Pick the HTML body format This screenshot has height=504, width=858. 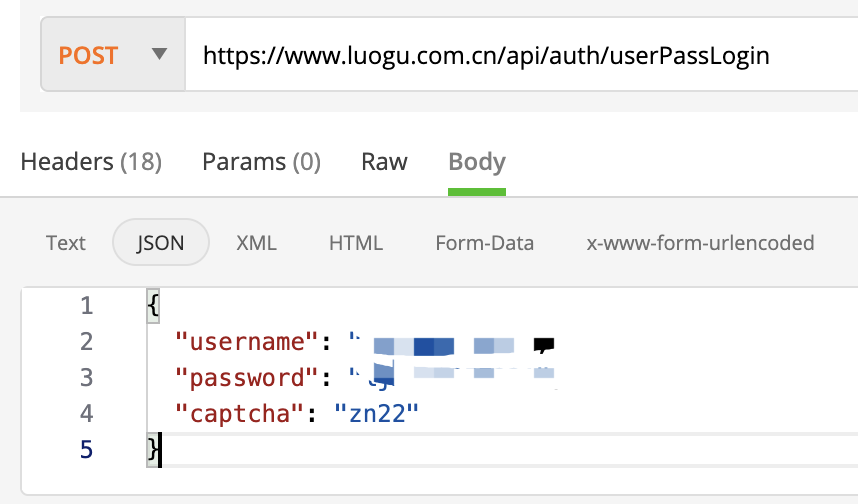click(x=356, y=242)
